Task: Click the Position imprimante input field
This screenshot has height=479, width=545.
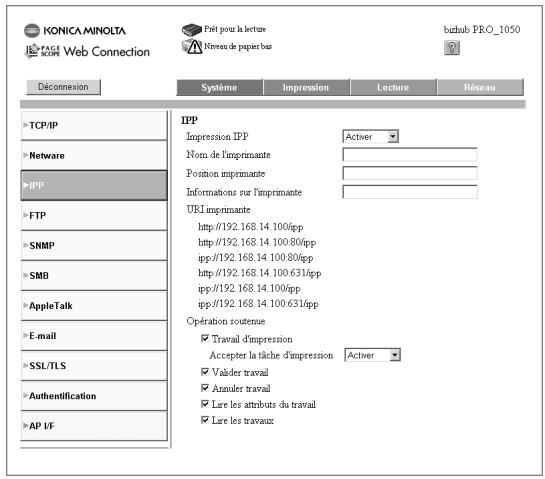Action: pos(410,173)
